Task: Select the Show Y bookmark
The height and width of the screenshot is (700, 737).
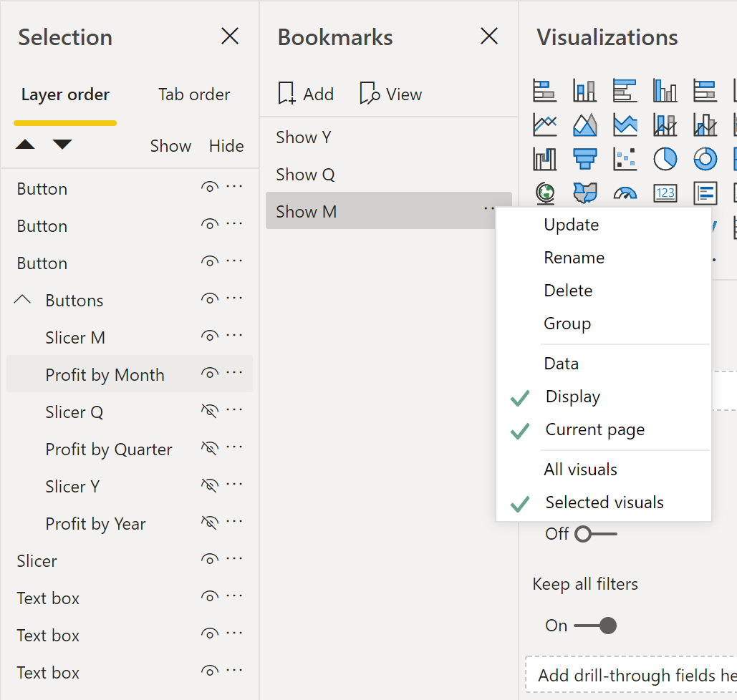Action: pos(389,137)
